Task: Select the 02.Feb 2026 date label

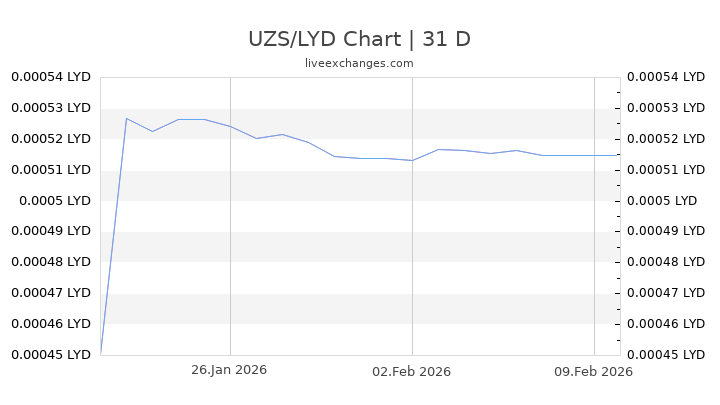Action: coord(411,371)
